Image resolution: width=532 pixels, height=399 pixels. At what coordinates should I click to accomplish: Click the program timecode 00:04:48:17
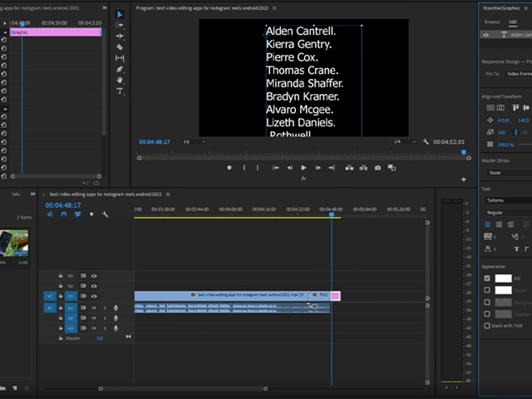coord(155,142)
